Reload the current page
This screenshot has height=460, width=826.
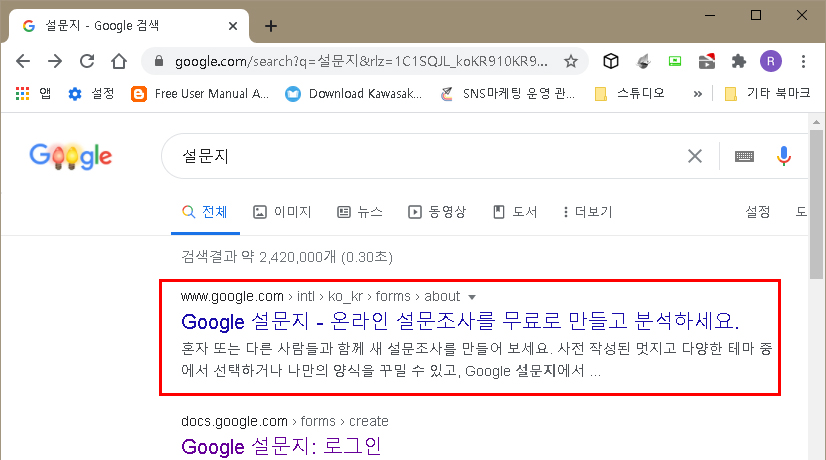[x=87, y=62]
